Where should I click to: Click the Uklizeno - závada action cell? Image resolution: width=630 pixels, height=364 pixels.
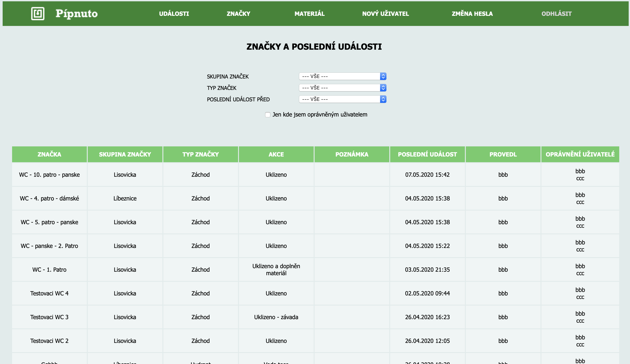coord(276,317)
